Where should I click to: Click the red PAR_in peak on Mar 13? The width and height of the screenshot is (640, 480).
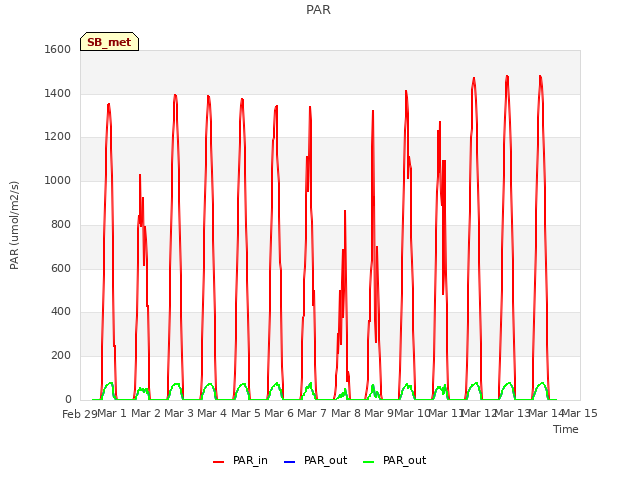click(507, 76)
